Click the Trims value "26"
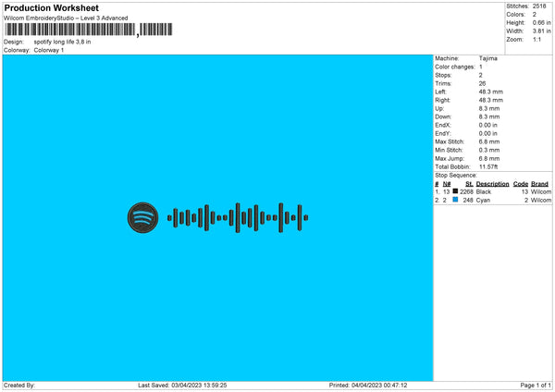This screenshot has width=555, height=392. coord(482,83)
